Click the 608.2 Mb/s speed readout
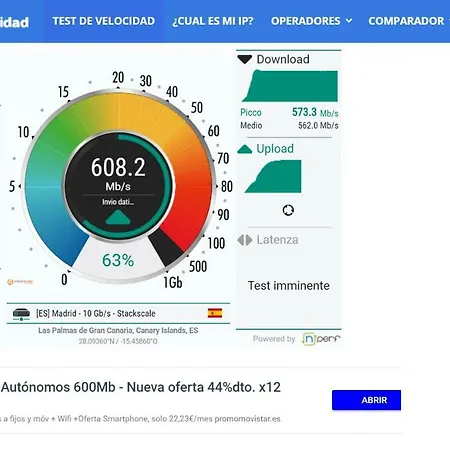The width and height of the screenshot is (450, 450). (x=118, y=173)
